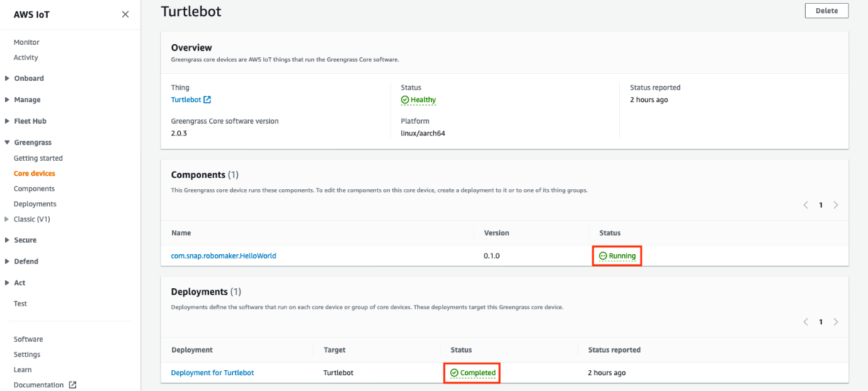Open Monitor in sidebar

point(26,42)
